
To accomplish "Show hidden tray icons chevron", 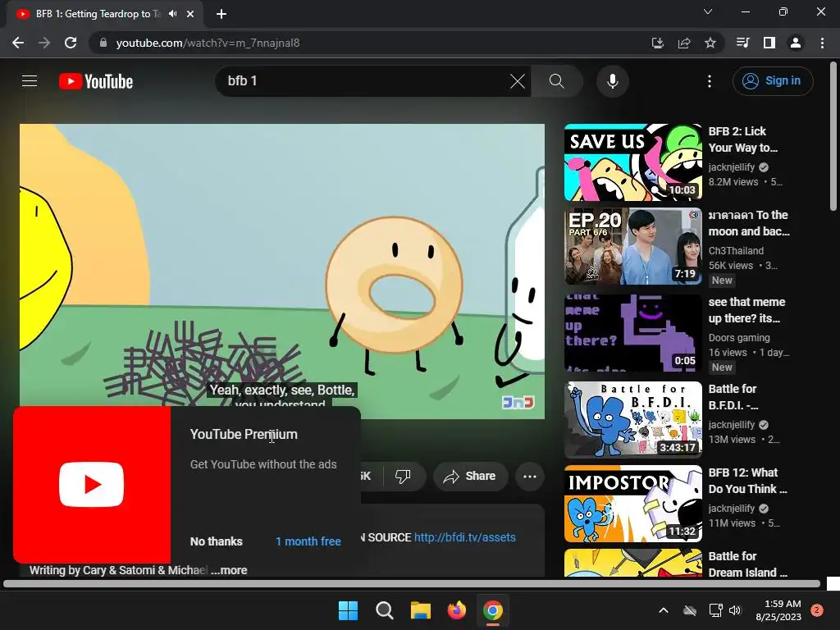I will 663,610.
